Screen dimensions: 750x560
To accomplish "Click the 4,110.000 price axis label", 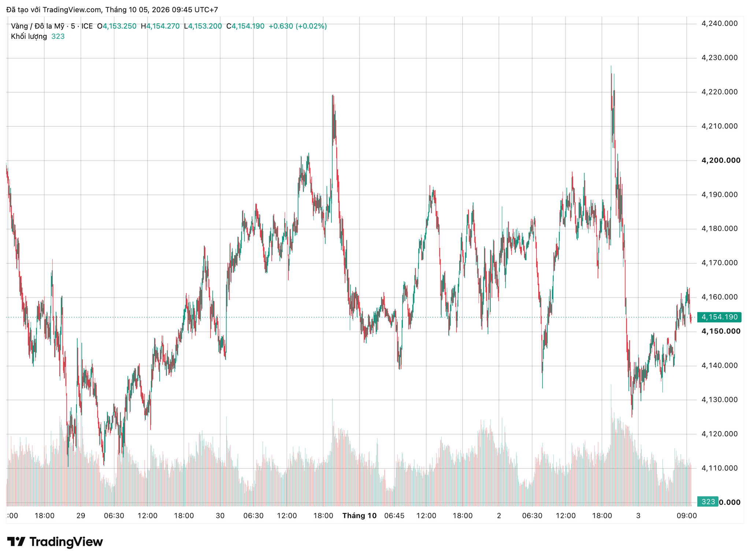I will pos(719,468).
